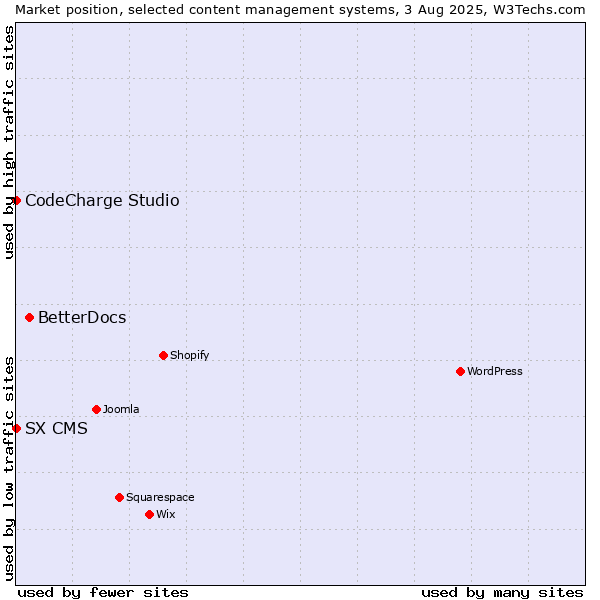Image resolution: width=600 pixels, height=600 pixels.
Task: Select the "Wix" label text
Action: pyautogui.click(x=166, y=514)
